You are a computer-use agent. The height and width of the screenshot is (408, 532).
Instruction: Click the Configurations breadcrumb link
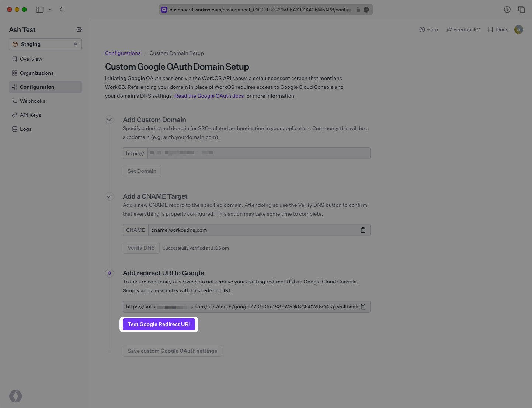pos(123,53)
